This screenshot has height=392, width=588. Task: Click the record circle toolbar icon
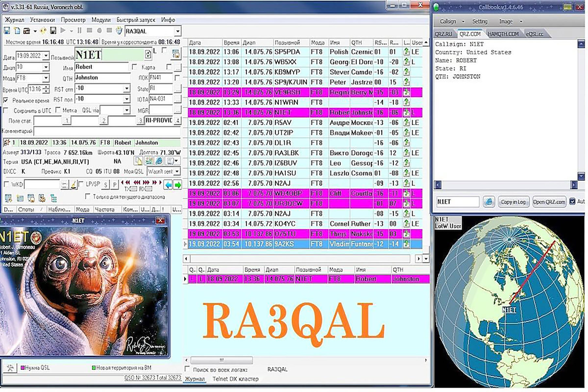coord(99,31)
